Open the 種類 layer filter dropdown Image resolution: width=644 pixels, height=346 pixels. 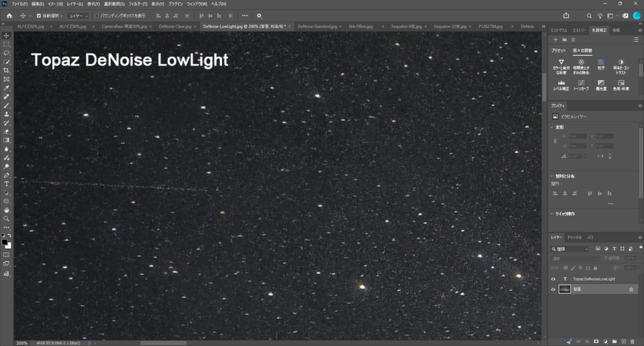pyautogui.click(x=569, y=249)
